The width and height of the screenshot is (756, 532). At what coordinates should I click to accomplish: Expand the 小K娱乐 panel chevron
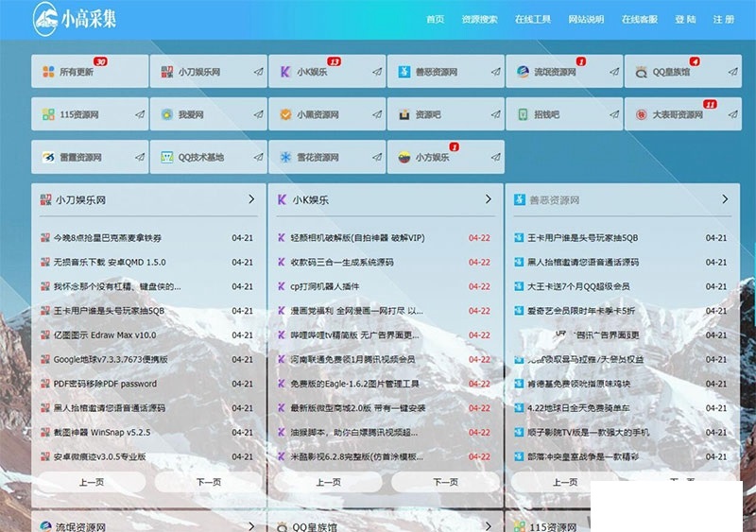pyautogui.click(x=489, y=199)
